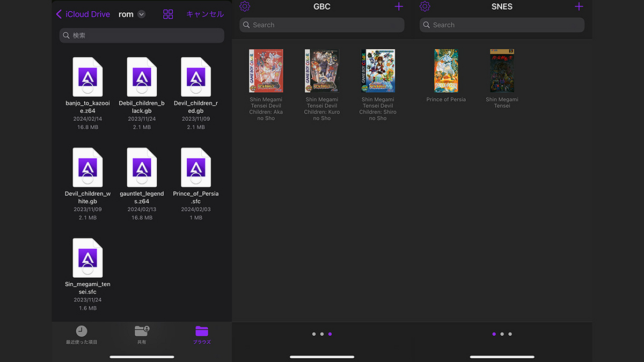Focus the Search field in GBC screen
Screen dimensions: 644x362
pos(322,25)
